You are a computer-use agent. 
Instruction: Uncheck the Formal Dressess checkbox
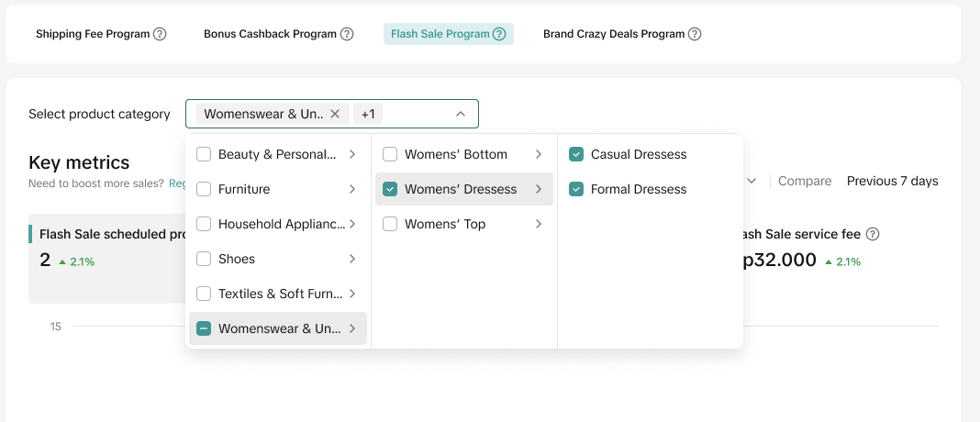[575, 189]
